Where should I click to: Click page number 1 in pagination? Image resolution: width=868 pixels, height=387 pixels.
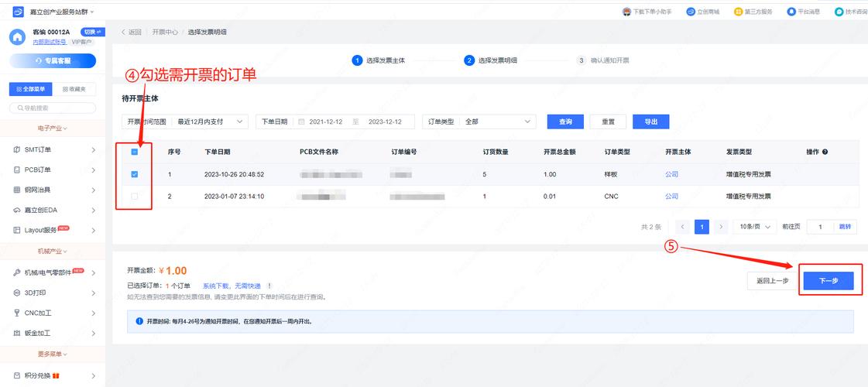(702, 227)
